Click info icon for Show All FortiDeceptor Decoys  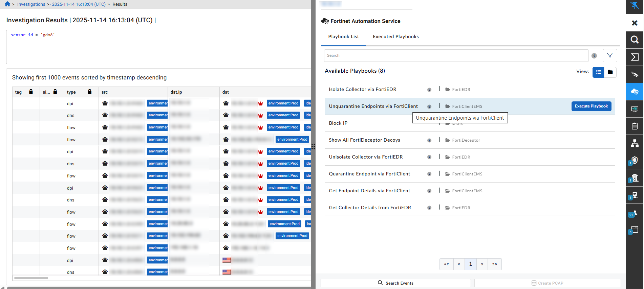pos(429,141)
